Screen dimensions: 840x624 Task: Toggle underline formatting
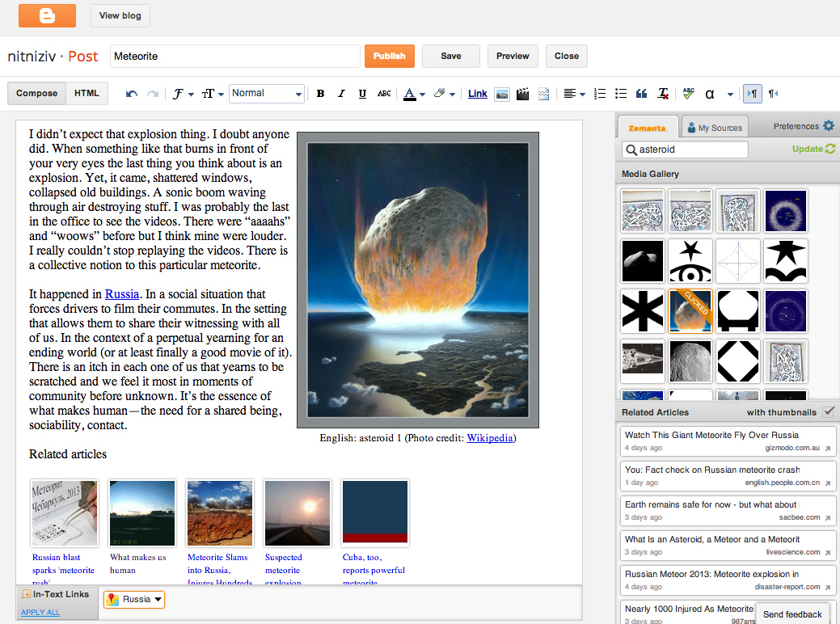coord(362,94)
